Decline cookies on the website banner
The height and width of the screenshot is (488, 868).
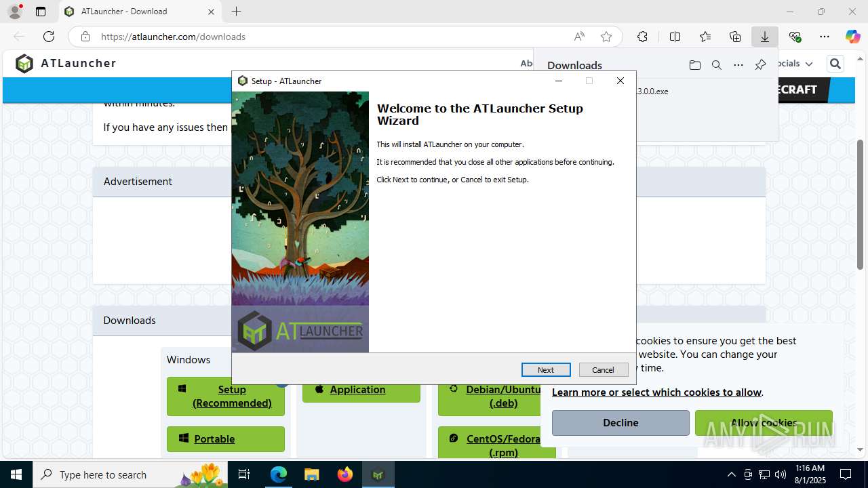(x=620, y=423)
